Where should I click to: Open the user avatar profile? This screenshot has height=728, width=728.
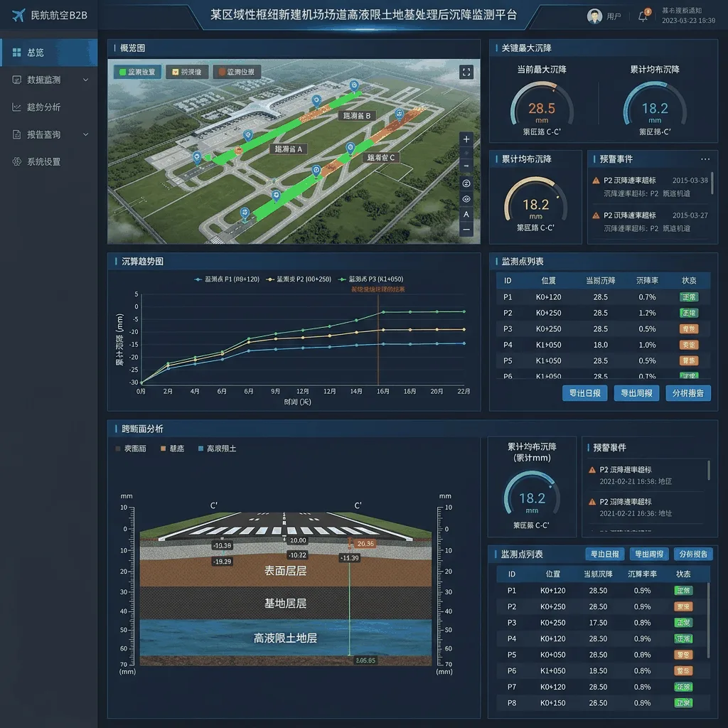[594, 16]
